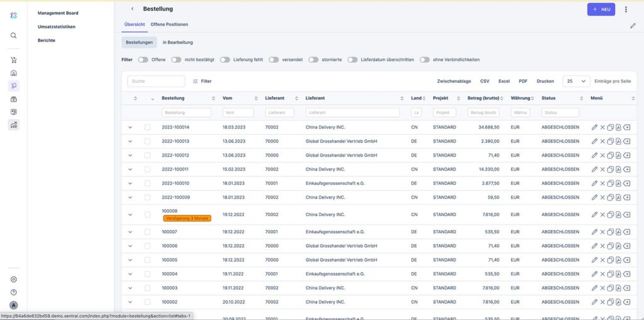This screenshot has height=320, width=644.
Task: Switch to the Offene Positionen tab
Action: pyautogui.click(x=169, y=25)
